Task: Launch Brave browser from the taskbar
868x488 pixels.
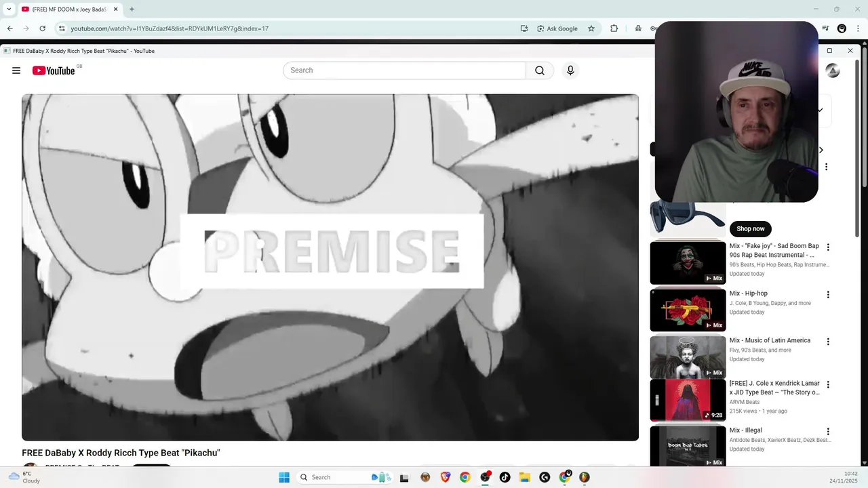Action: click(x=446, y=477)
